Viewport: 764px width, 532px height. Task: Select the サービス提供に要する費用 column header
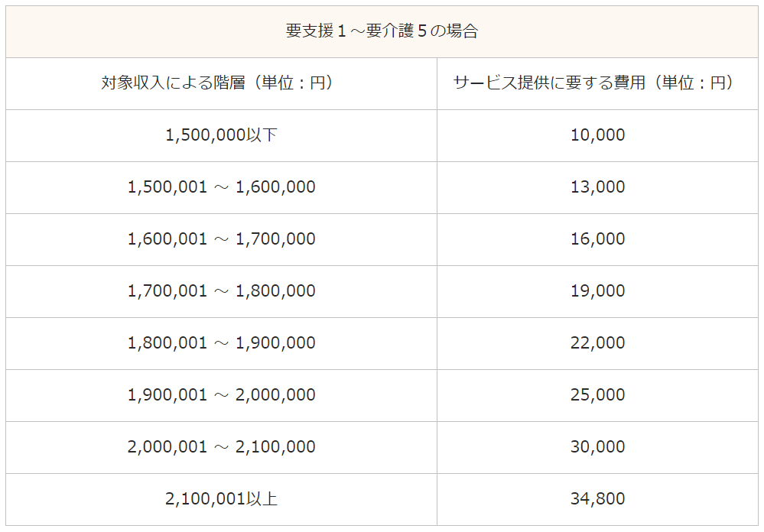[x=597, y=83]
